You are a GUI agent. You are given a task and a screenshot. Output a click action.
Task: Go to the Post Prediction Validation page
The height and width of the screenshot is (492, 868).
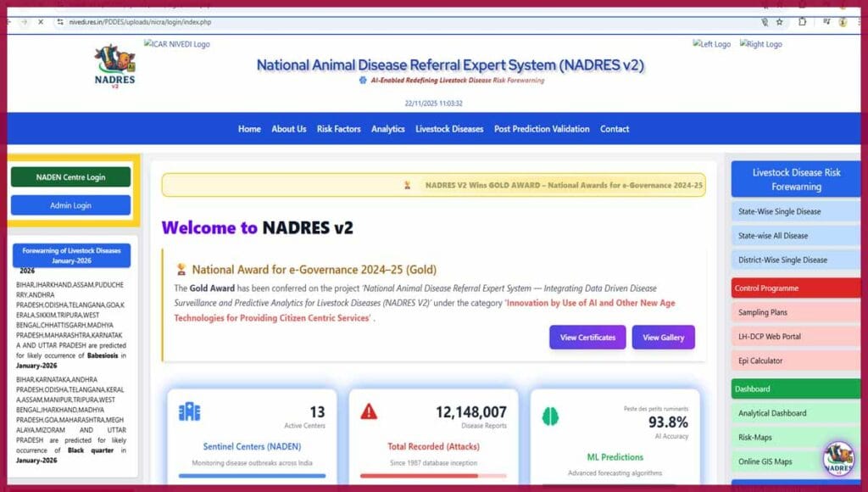point(542,129)
